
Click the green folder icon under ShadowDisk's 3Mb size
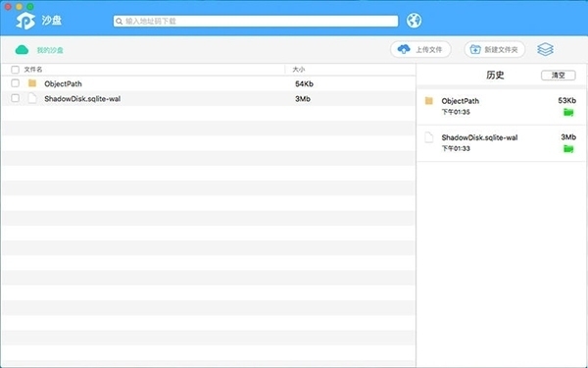(568, 149)
